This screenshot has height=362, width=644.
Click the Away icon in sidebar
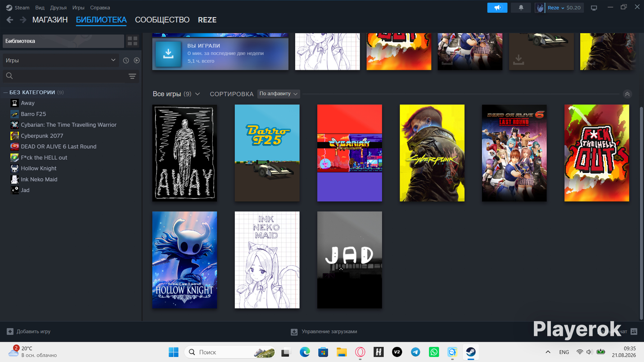[14, 103]
